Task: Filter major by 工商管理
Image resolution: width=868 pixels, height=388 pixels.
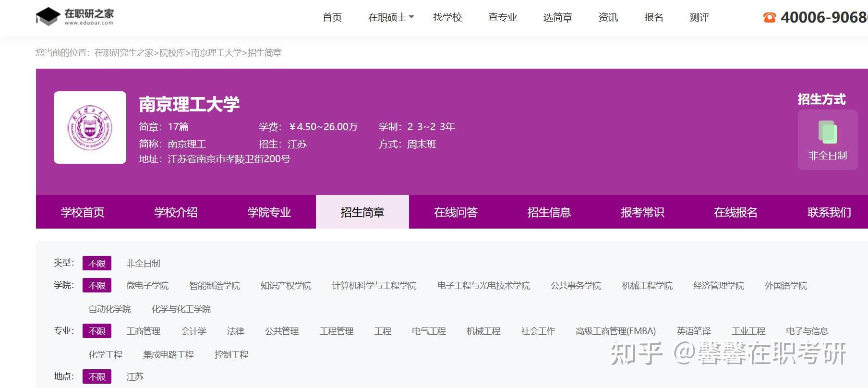Action: [x=143, y=331]
